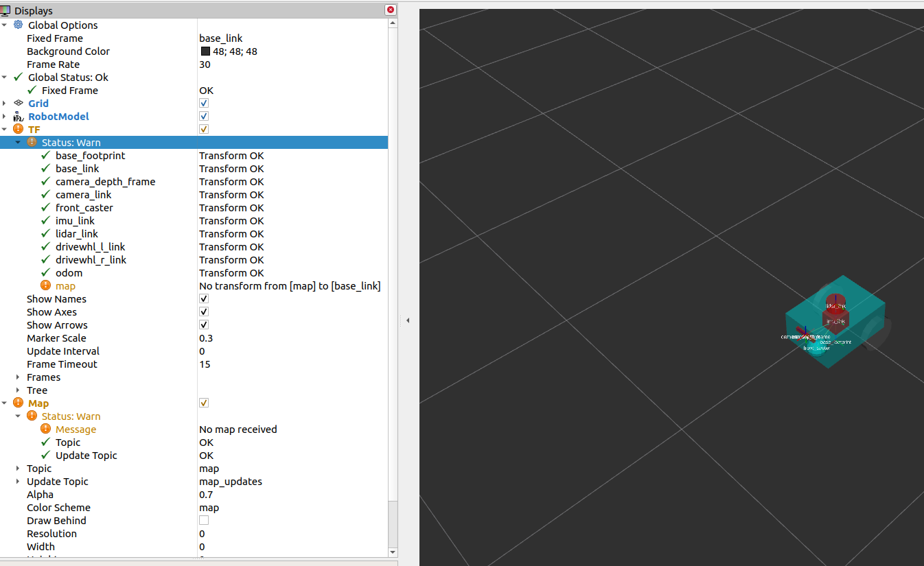Click the checkmark beside base_footprint
The width and height of the screenshot is (924, 566).
click(46, 156)
